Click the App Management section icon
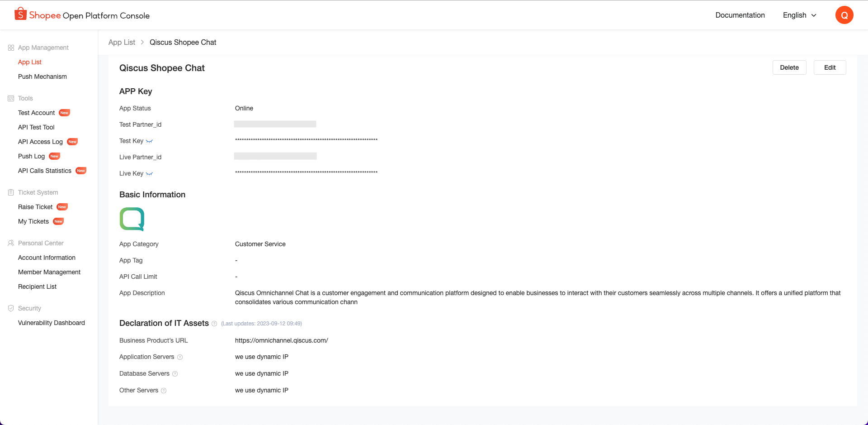Image resolution: width=868 pixels, height=425 pixels. pos(11,48)
